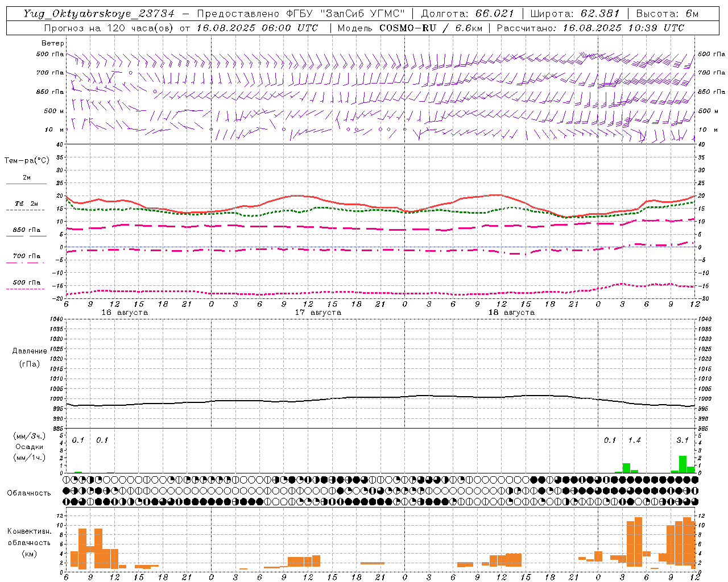728x582 pixels.
Task: Click the Конвективн. облачность label
Action: (29, 537)
